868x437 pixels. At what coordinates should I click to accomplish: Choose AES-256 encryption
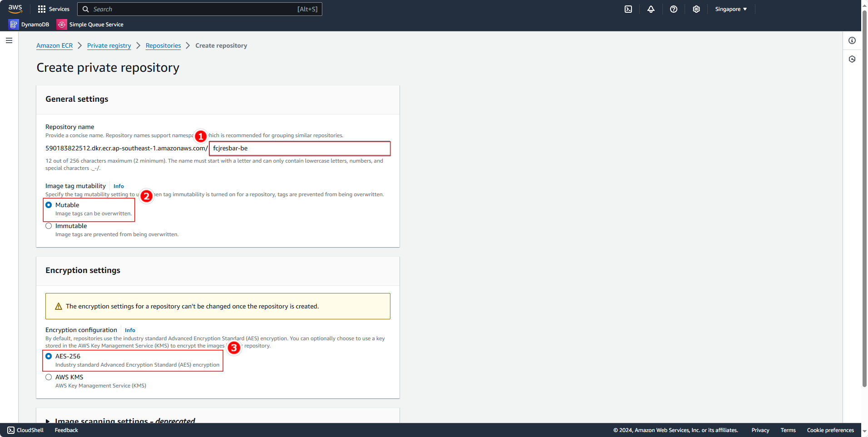49,356
